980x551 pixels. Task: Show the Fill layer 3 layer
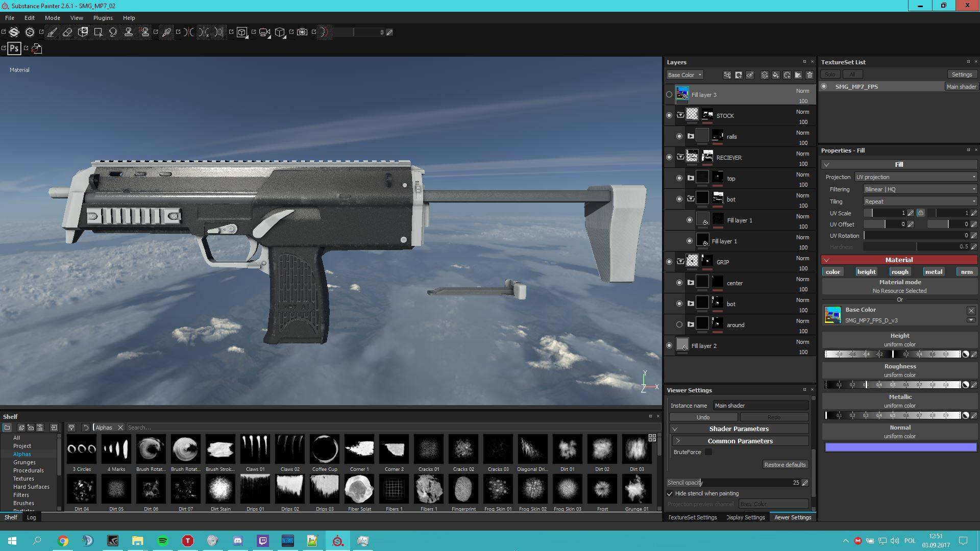pyautogui.click(x=669, y=94)
